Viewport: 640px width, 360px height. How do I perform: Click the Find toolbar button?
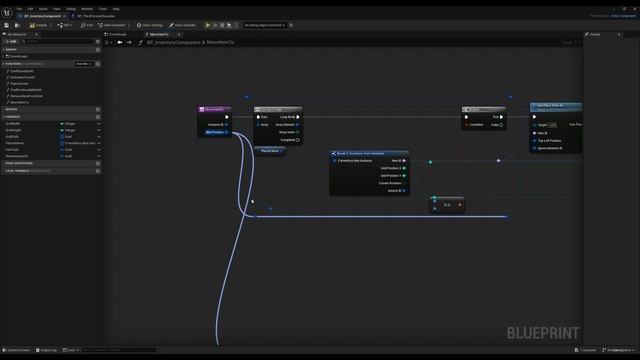(x=87, y=25)
